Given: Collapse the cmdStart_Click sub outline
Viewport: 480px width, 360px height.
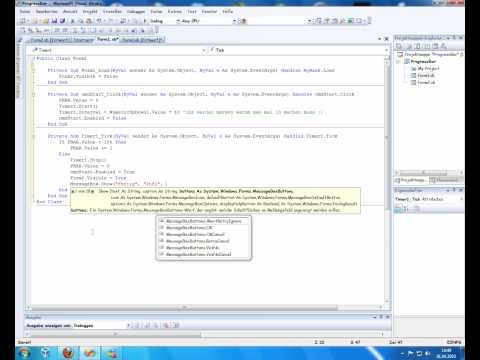Looking at the screenshot, I should (33, 94).
